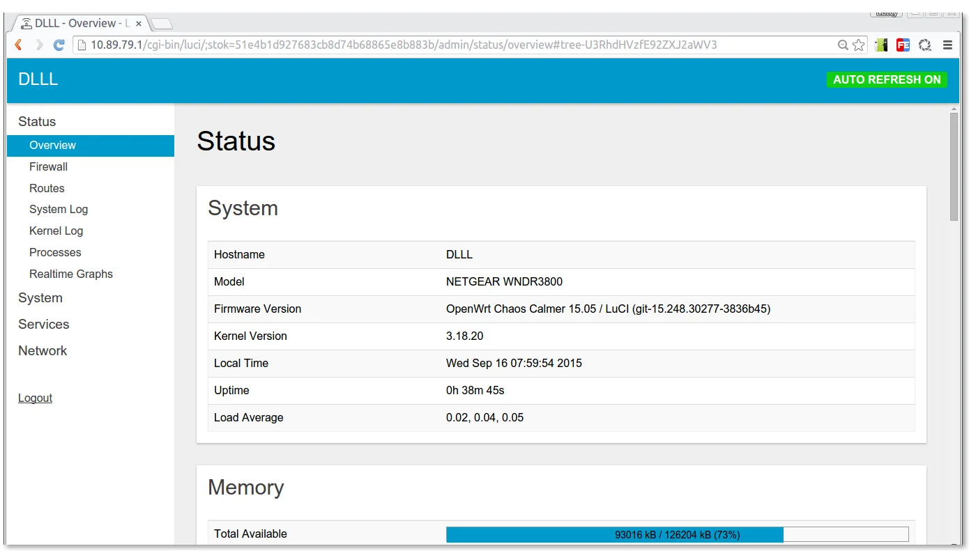Go back with the browser back arrow
The width and height of the screenshot is (969, 560).
(19, 45)
